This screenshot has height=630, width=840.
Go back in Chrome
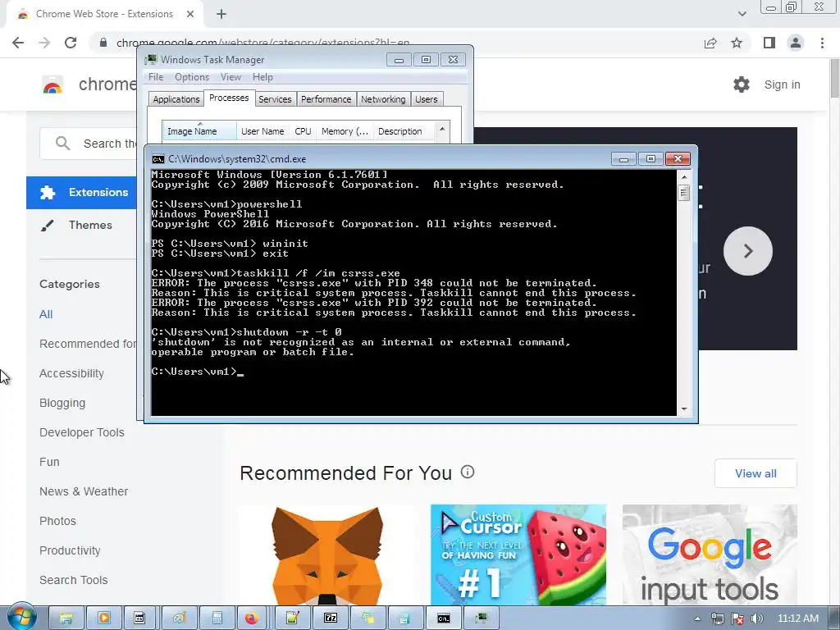coord(18,43)
